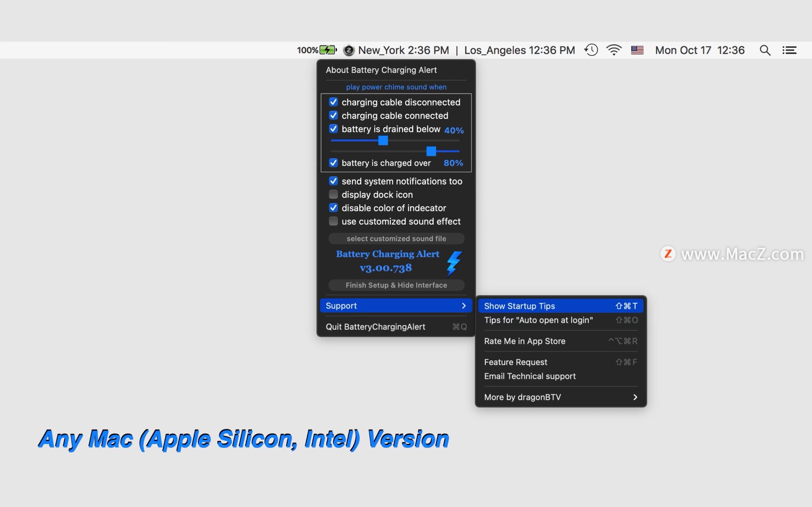The image size is (812, 507).
Task: Open Notification Center list icon
Action: click(x=789, y=50)
